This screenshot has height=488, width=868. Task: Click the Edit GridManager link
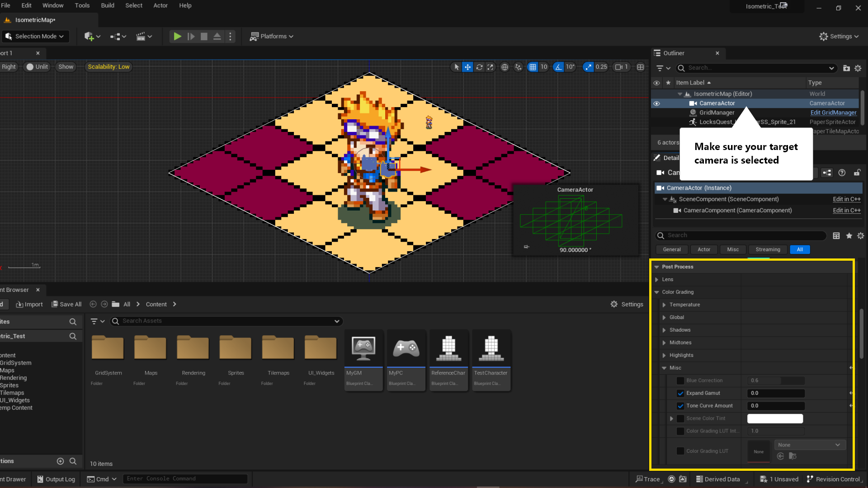point(833,113)
